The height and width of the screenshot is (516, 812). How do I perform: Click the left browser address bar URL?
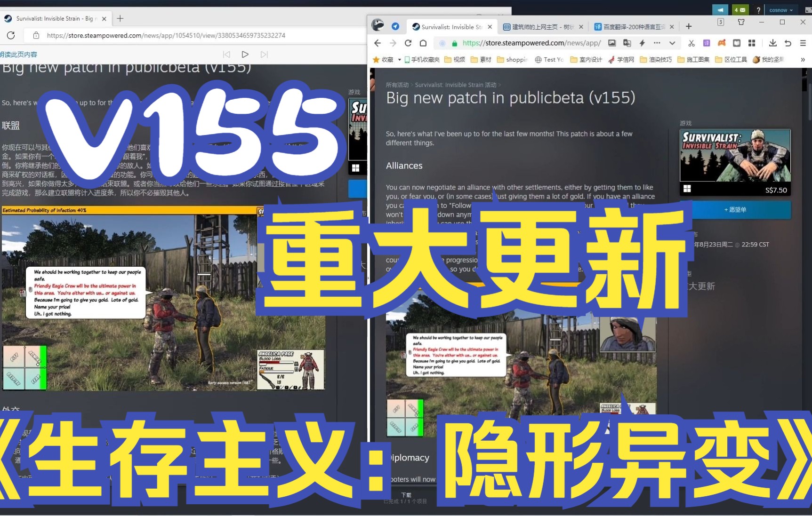coord(166,35)
